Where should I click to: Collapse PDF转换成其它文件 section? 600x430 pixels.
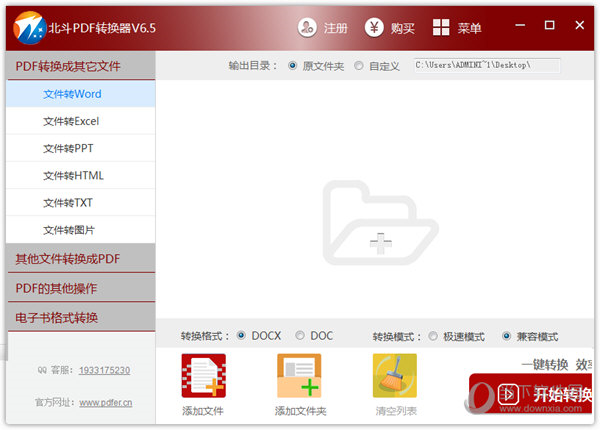pyautogui.click(x=81, y=66)
